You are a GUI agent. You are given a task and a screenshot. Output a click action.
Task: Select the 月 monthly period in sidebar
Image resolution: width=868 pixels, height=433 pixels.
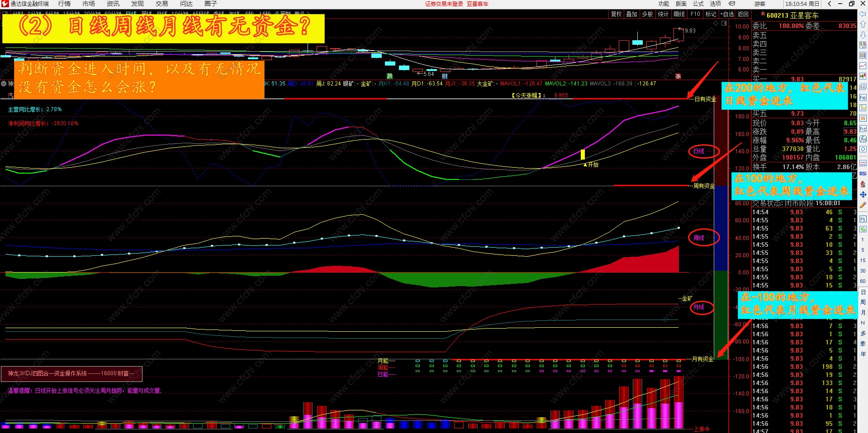pyautogui.click(x=863, y=313)
